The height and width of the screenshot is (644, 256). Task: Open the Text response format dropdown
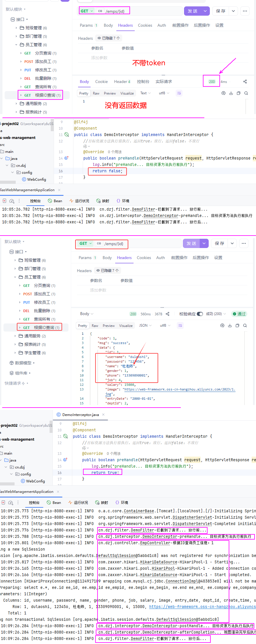click(x=145, y=93)
